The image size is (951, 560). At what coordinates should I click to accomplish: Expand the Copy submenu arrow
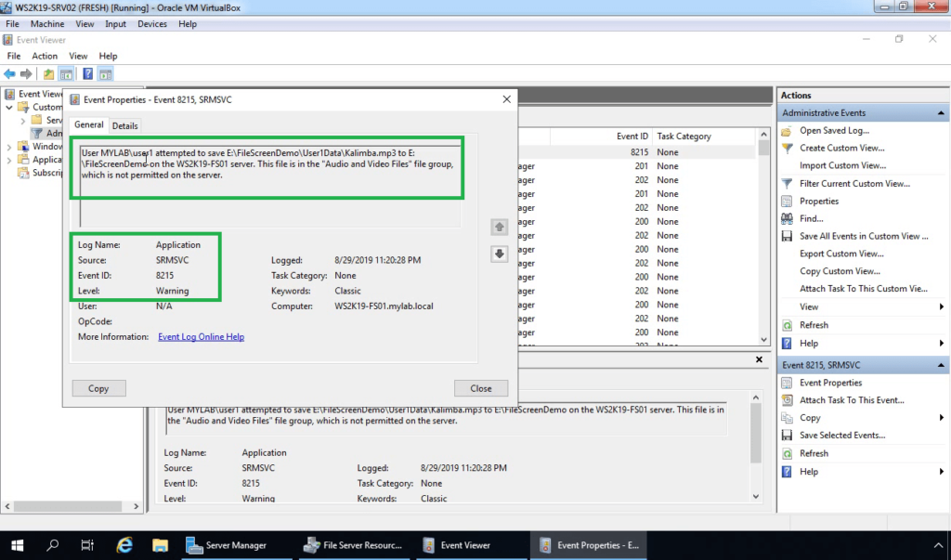coord(942,418)
